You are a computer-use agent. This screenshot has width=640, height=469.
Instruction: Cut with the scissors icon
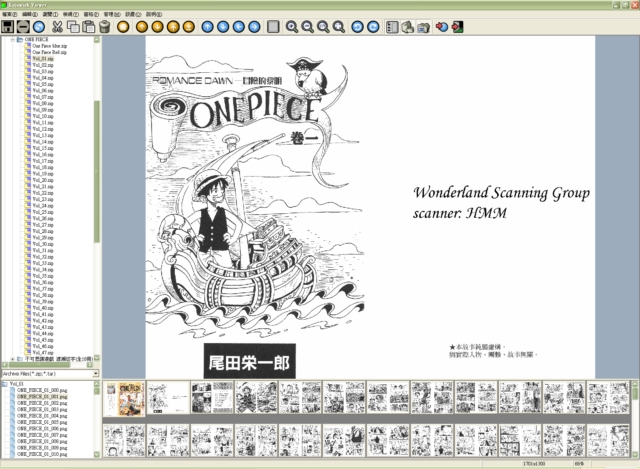[x=57, y=27]
